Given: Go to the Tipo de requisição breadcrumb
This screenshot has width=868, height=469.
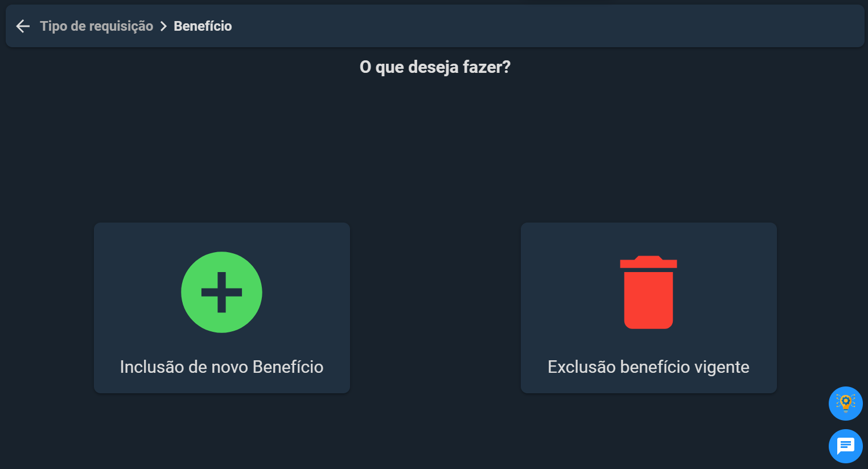Looking at the screenshot, I should point(97,26).
